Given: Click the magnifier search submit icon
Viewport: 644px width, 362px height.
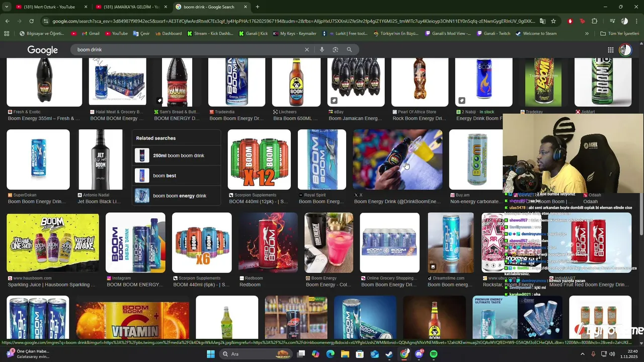Looking at the screenshot, I should (x=349, y=50).
